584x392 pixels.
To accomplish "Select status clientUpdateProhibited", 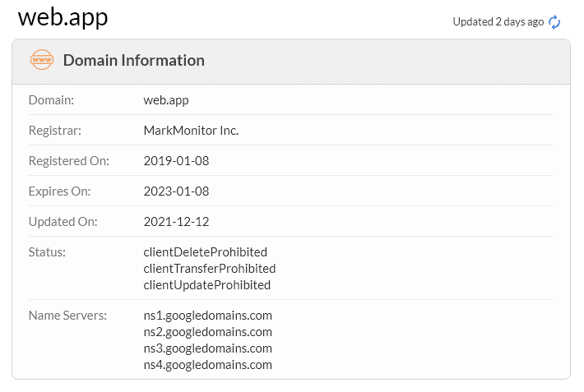I will pos(207,285).
